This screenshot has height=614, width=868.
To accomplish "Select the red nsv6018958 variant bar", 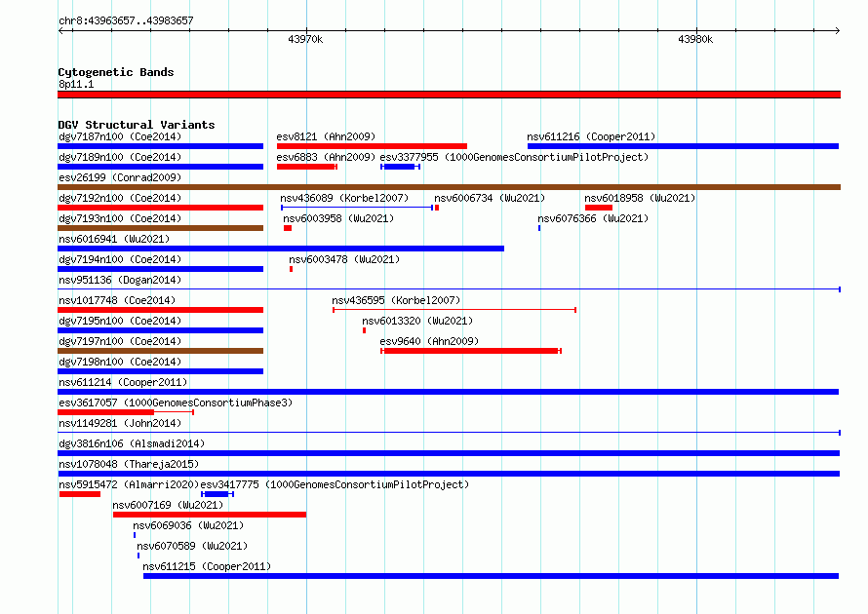I will 599,208.
